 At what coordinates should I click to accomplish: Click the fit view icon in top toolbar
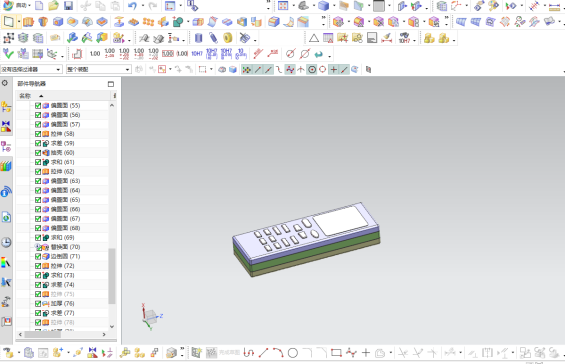click(282, 5)
